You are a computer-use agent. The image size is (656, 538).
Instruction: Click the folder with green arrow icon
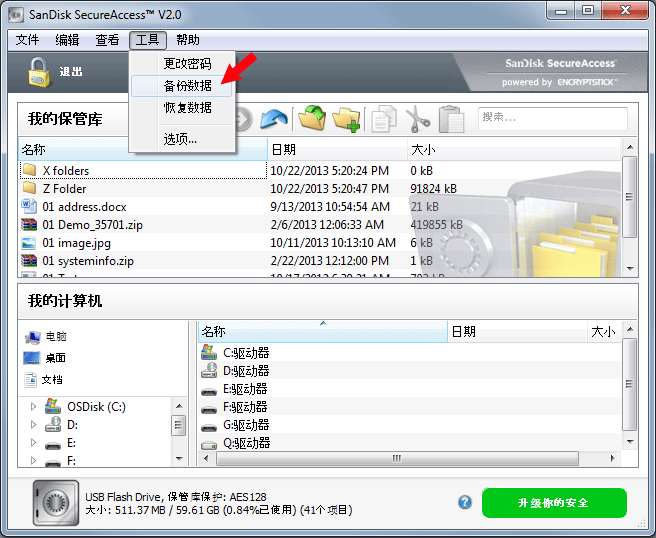(x=312, y=119)
